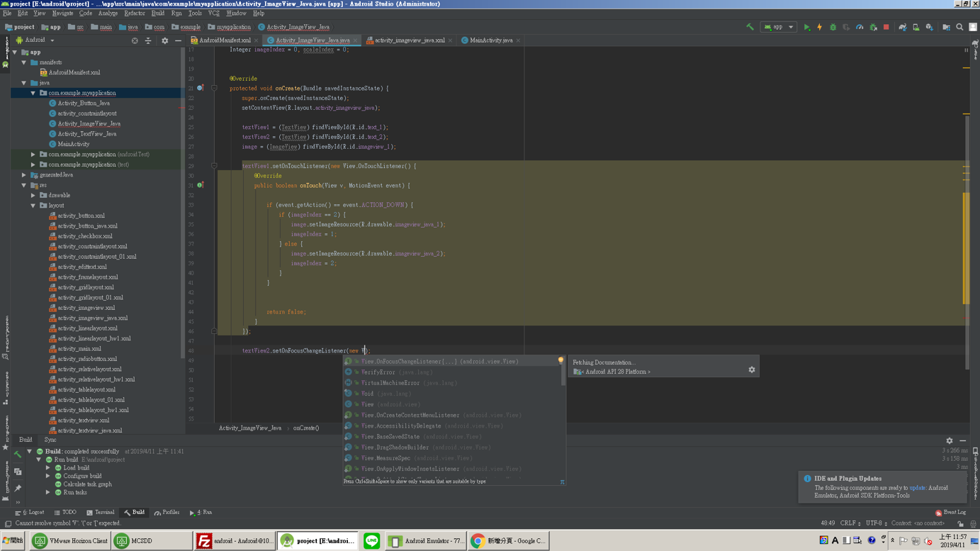Open Build panel gear settings

[x=950, y=440]
